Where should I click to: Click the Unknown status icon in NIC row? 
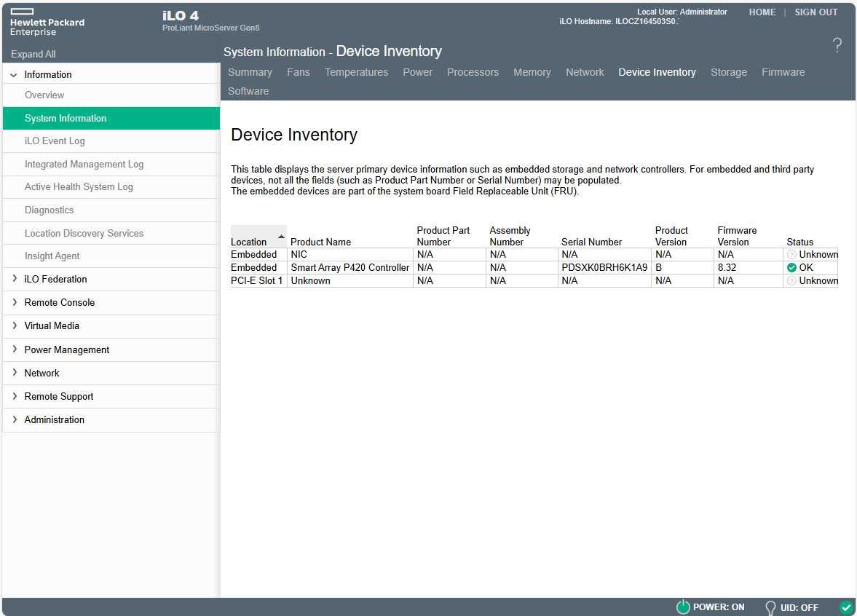[x=791, y=255]
